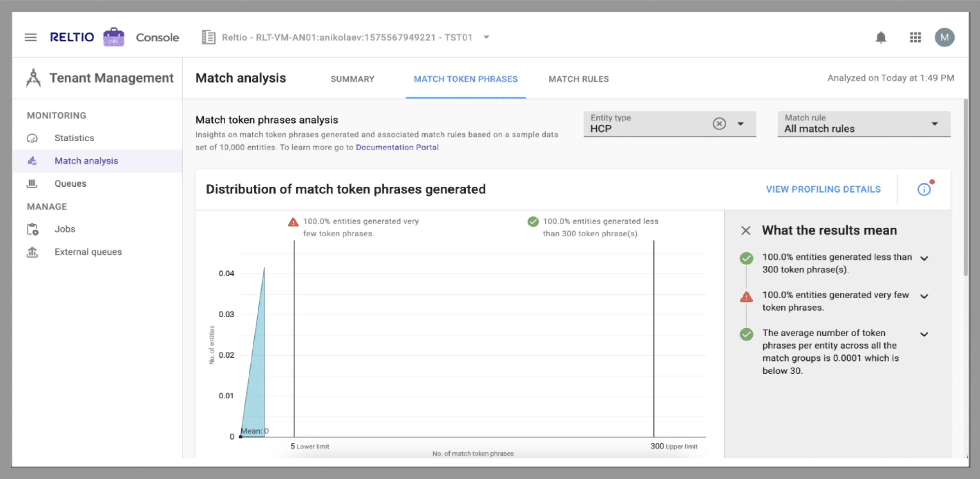Screen dimensions: 980x479
Task: Click the green check icon above the chart
Action: pyautogui.click(x=533, y=222)
